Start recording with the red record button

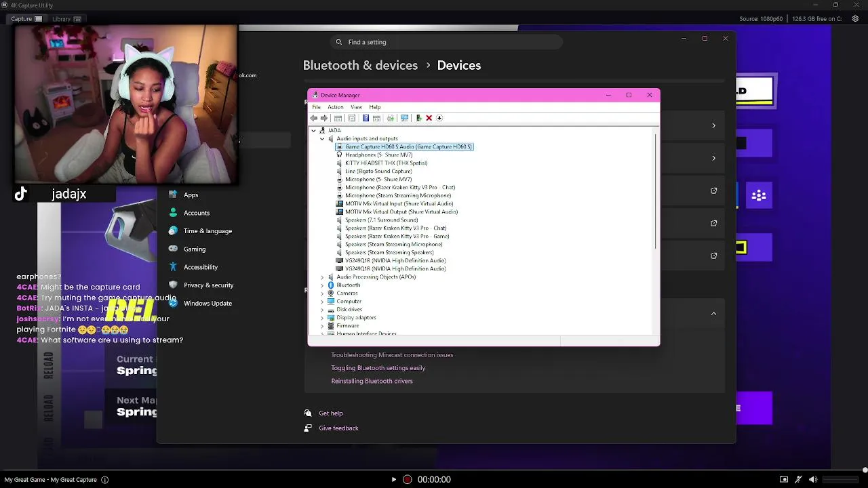[x=407, y=479]
